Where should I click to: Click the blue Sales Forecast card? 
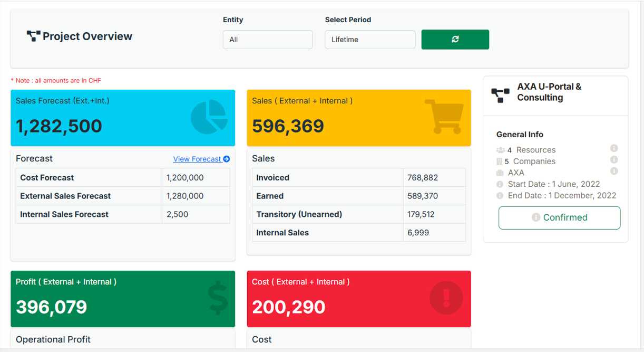pyautogui.click(x=123, y=118)
